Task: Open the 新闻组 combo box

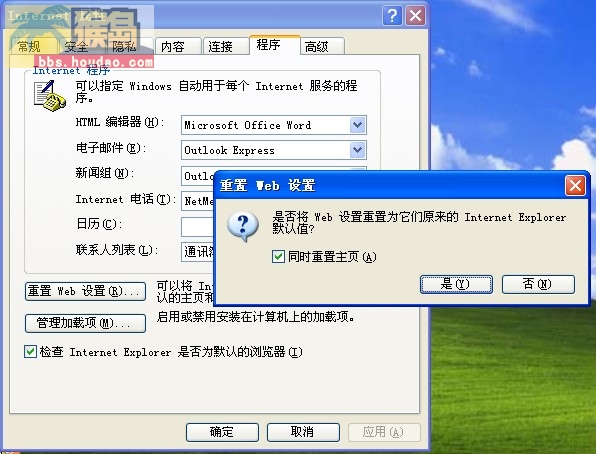Action: click(x=198, y=176)
